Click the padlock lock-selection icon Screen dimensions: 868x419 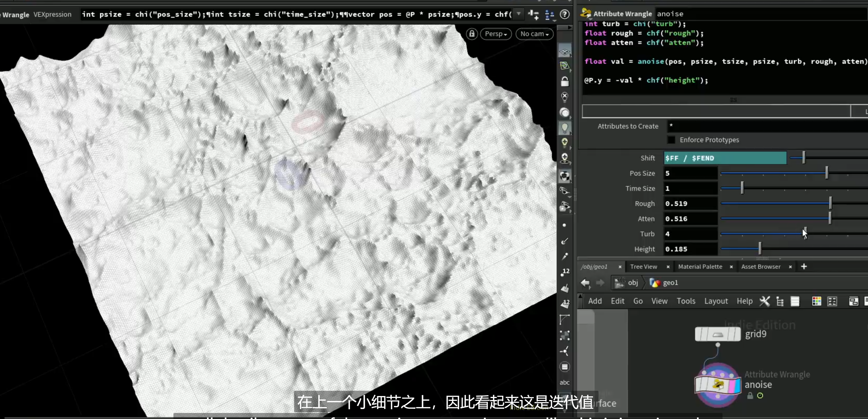pos(565,82)
